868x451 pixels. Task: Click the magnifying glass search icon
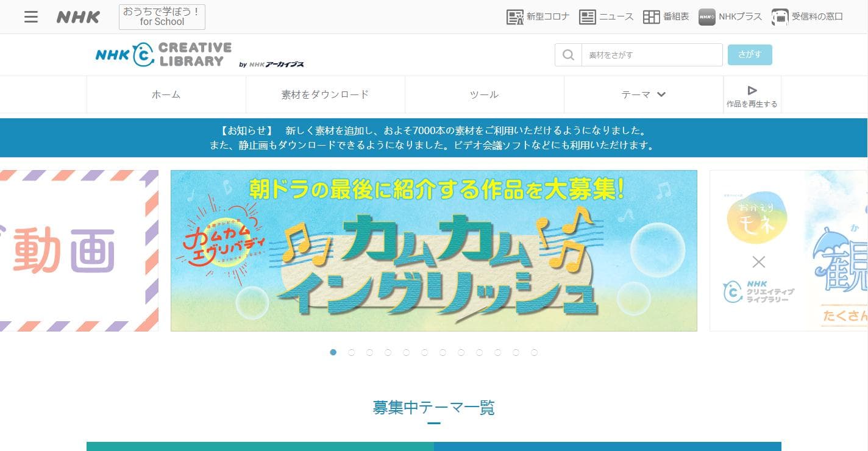568,55
